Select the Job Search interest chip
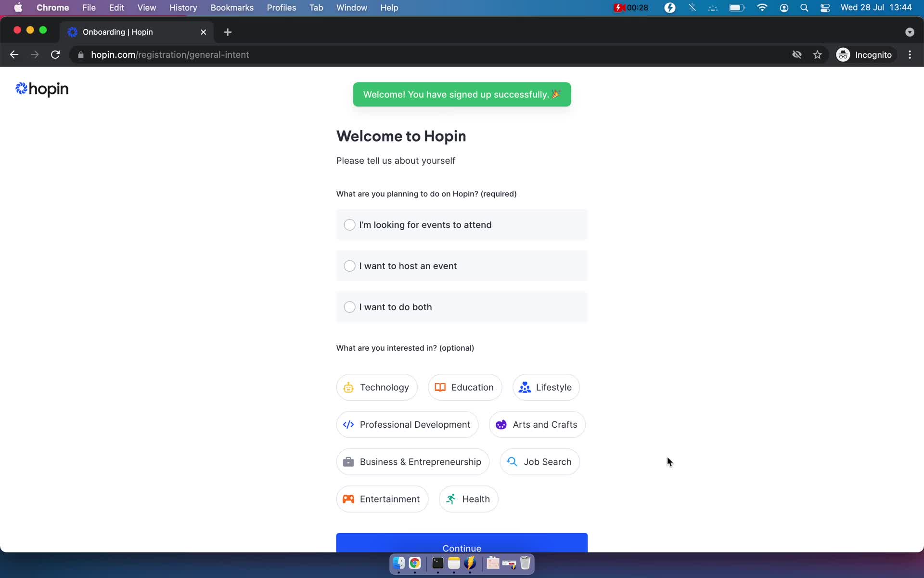924x578 pixels. pyautogui.click(x=539, y=462)
